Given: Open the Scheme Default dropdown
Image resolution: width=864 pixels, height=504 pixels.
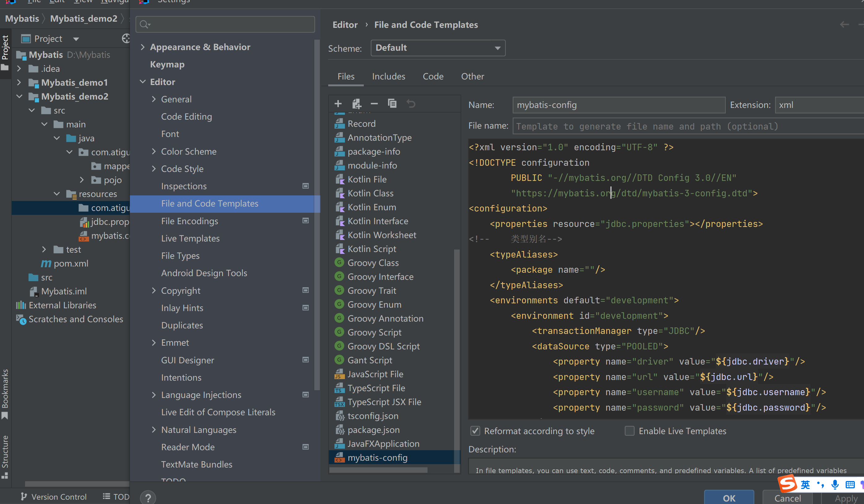Looking at the screenshot, I should [438, 48].
